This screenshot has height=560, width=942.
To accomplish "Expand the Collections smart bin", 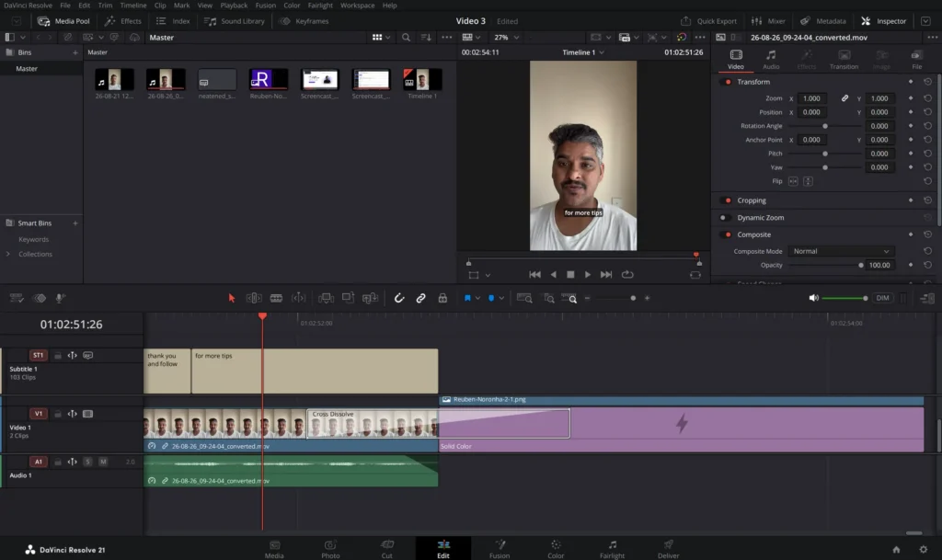I will coord(7,254).
